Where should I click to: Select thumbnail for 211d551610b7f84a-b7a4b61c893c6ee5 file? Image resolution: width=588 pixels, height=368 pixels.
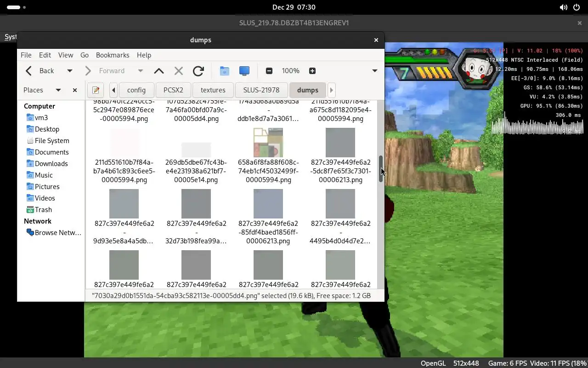coord(124,143)
